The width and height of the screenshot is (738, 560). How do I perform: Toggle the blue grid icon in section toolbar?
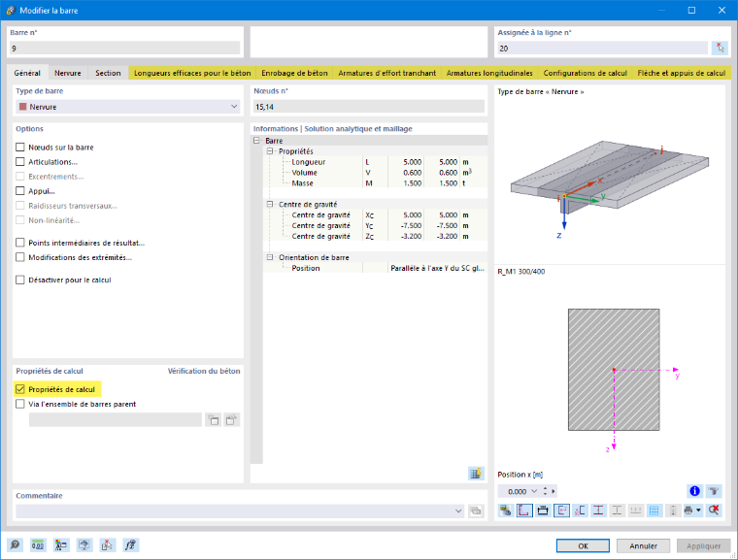[x=654, y=511]
